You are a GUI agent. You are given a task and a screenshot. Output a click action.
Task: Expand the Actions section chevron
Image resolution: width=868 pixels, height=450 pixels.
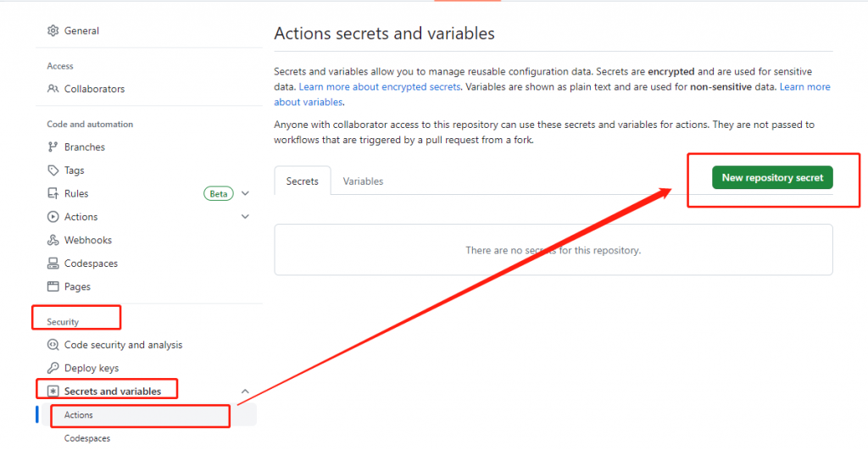[x=245, y=217]
